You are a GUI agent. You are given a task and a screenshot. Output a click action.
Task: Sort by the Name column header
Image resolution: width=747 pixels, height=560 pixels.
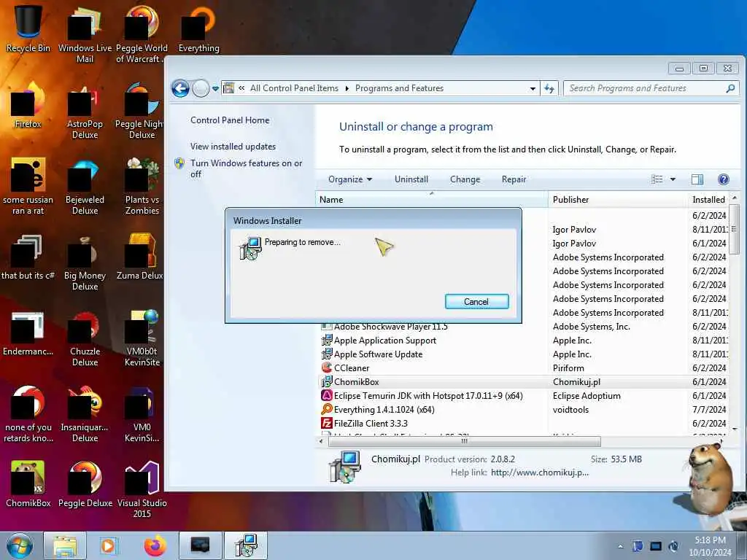[x=432, y=200]
